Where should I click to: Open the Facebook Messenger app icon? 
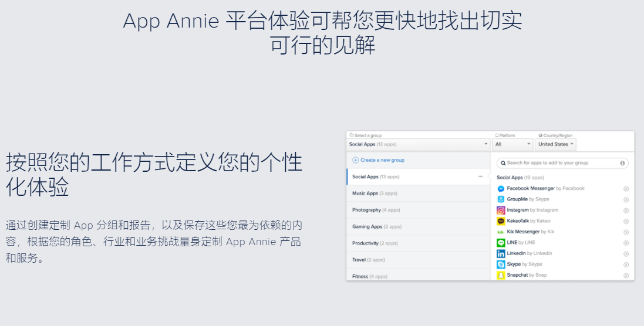[501, 189]
